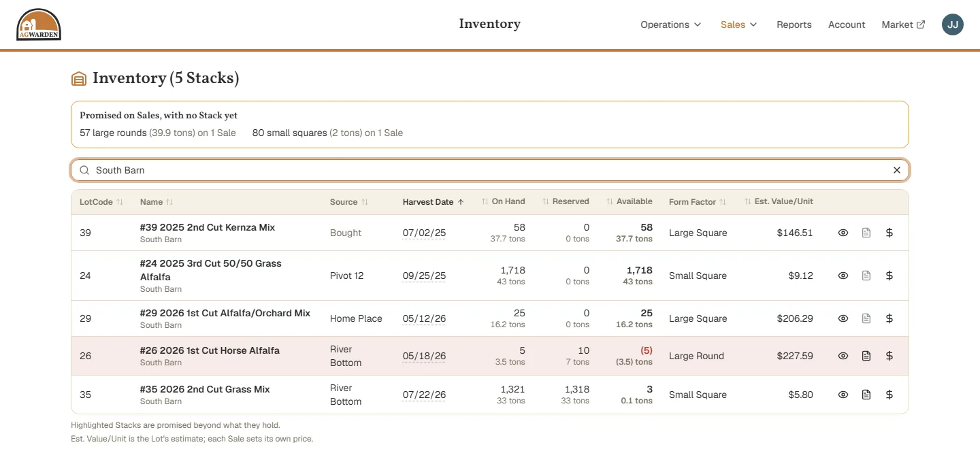Sort table by Available column
This screenshot has height=449, width=980.
(x=629, y=201)
